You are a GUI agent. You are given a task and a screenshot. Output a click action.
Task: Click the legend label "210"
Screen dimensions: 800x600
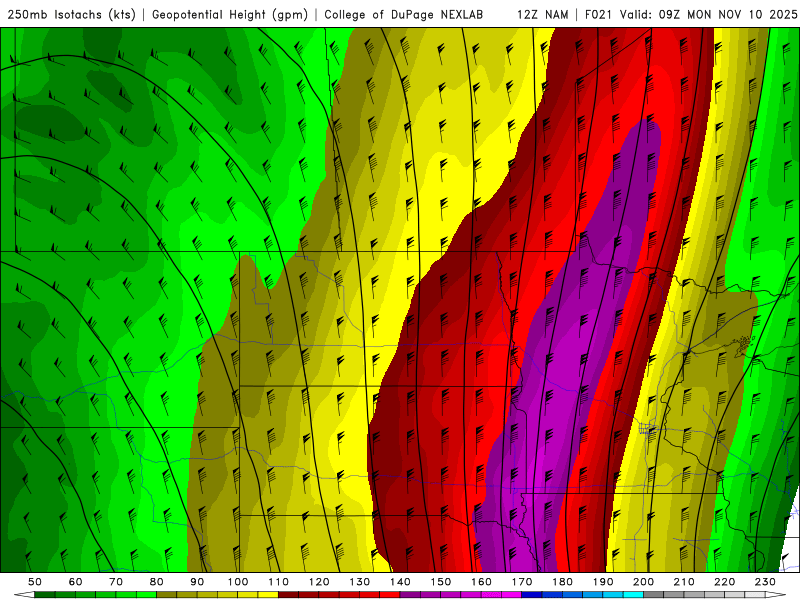pyautogui.click(x=684, y=582)
